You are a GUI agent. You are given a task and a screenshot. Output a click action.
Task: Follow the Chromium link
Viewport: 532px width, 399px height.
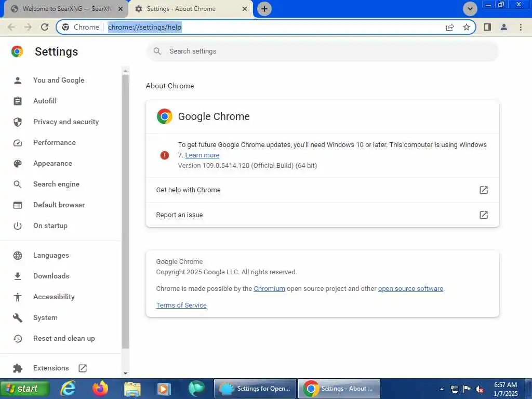point(269,289)
